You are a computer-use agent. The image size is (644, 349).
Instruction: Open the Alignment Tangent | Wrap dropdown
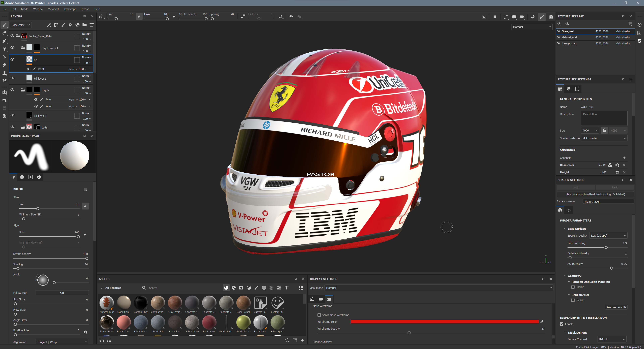pos(62,342)
